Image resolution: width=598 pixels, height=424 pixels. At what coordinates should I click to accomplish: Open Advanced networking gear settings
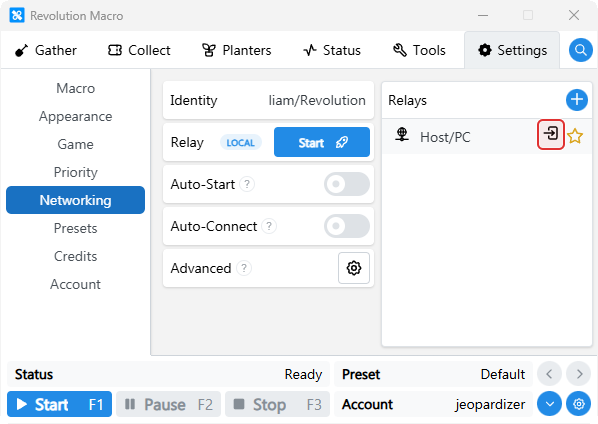tap(354, 268)
